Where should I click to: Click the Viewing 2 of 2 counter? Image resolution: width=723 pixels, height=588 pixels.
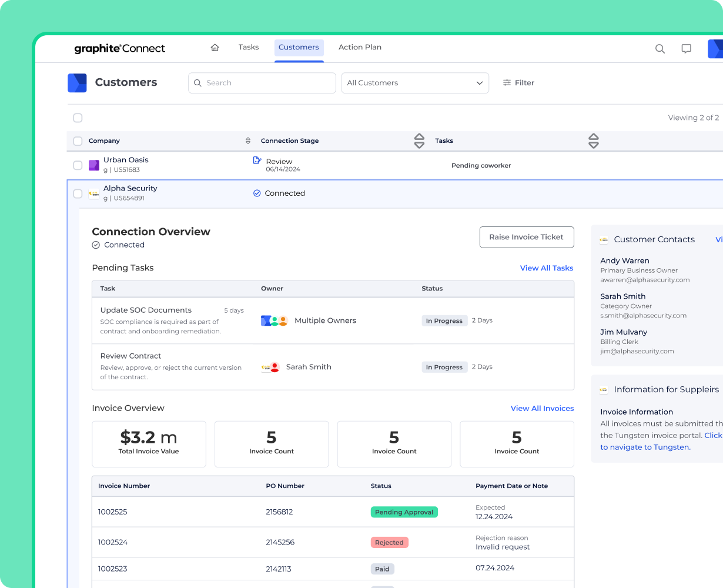pos(694,118)
